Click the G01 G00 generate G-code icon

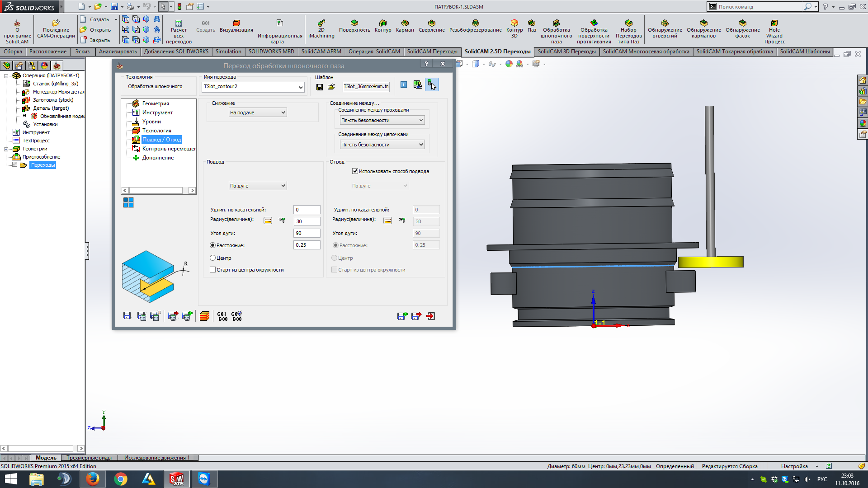tap(222, 316)
